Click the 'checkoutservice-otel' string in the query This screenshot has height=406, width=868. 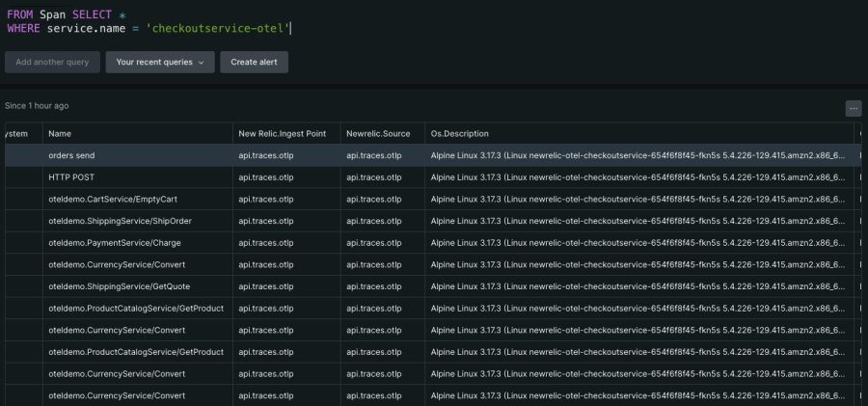pos(218,29)
